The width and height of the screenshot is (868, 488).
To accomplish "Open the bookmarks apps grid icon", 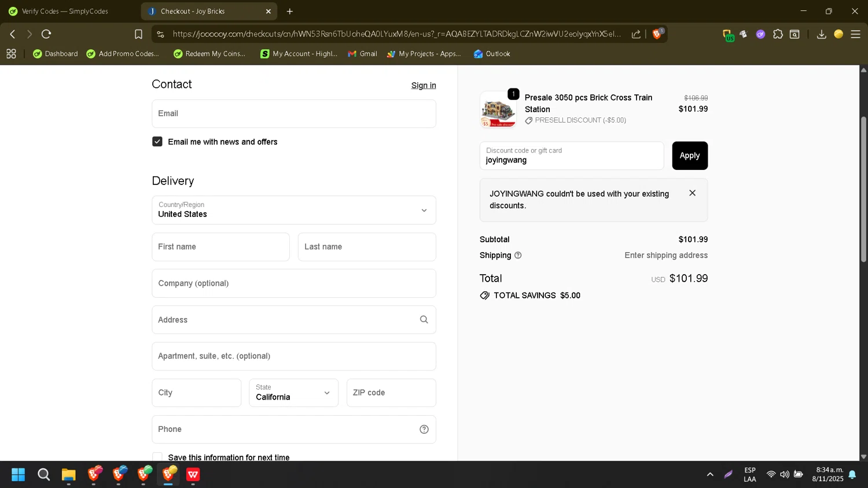I will (x=11, y=54).
